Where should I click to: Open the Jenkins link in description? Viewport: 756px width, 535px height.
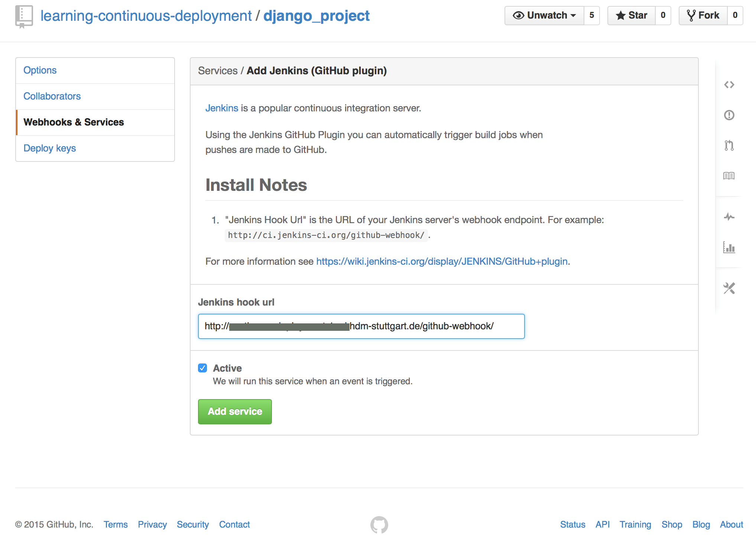(x=222, y=108)
